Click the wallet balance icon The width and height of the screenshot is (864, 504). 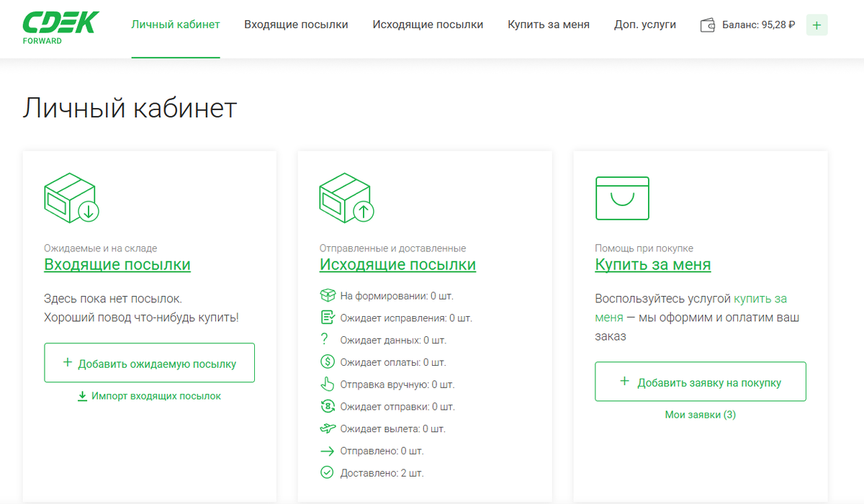[707, 25]
